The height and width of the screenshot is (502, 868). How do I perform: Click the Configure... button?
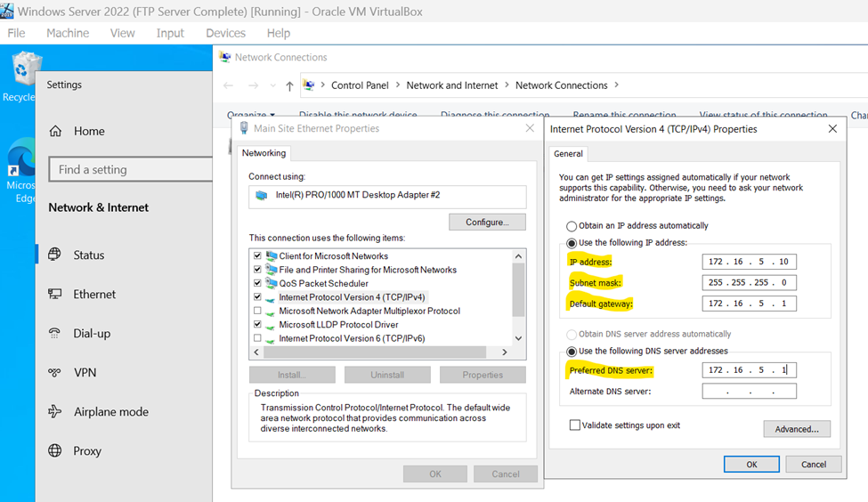tap(487, 222)
